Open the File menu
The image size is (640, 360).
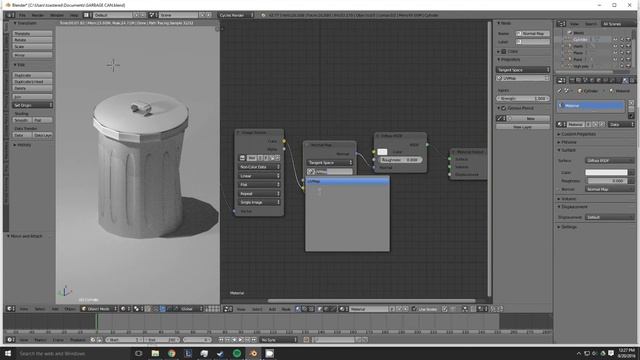coord(22,15)
